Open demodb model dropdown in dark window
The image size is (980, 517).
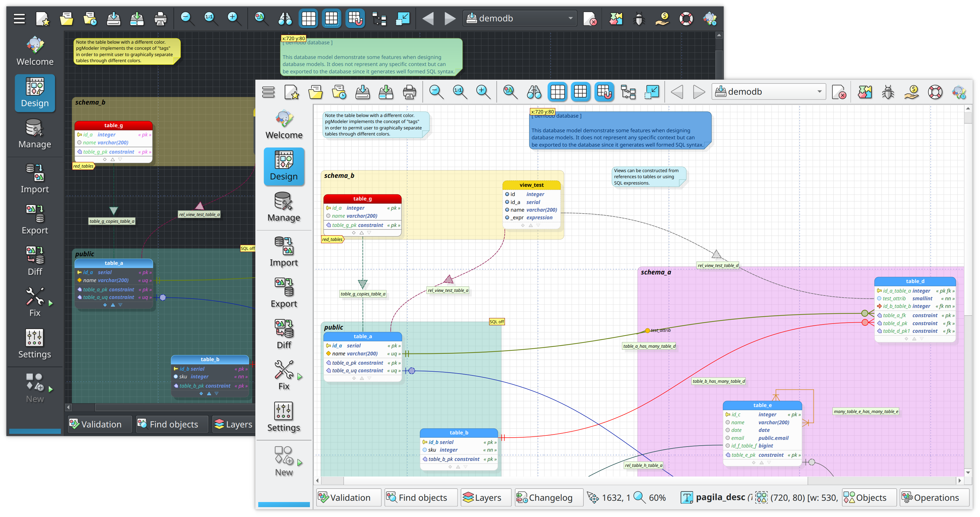pyautogui.click(x=520, y=18)
